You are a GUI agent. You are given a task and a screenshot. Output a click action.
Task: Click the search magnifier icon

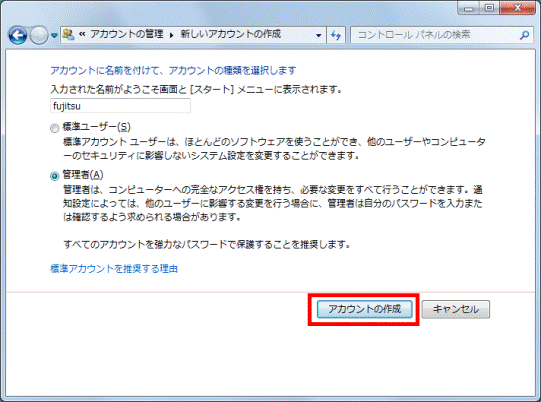click(x=524, y=35)
